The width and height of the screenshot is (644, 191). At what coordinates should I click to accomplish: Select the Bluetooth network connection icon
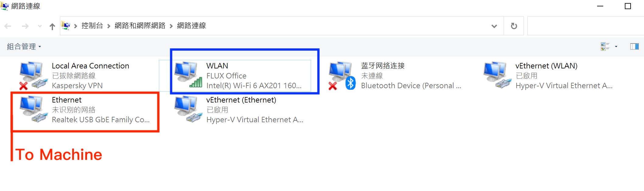[342, 75]
